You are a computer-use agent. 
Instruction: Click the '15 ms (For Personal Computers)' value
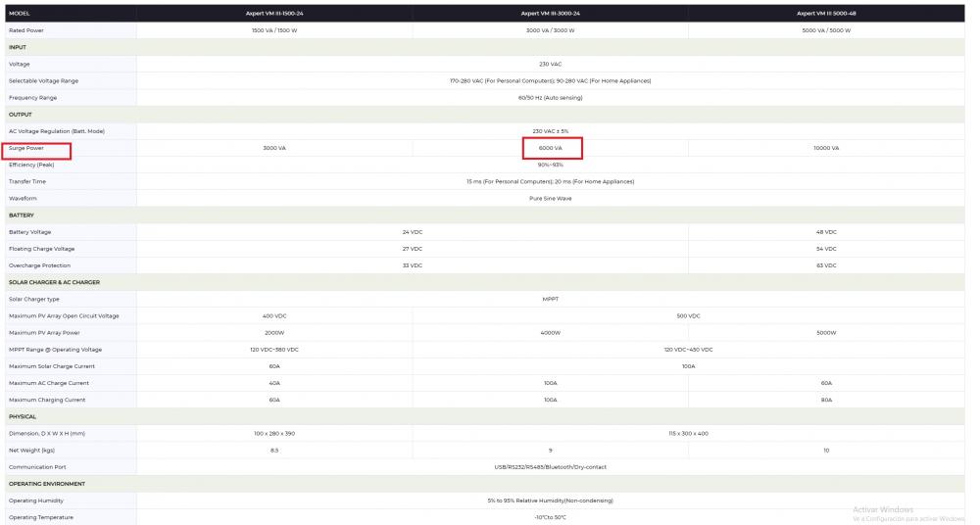coord(509,181)
